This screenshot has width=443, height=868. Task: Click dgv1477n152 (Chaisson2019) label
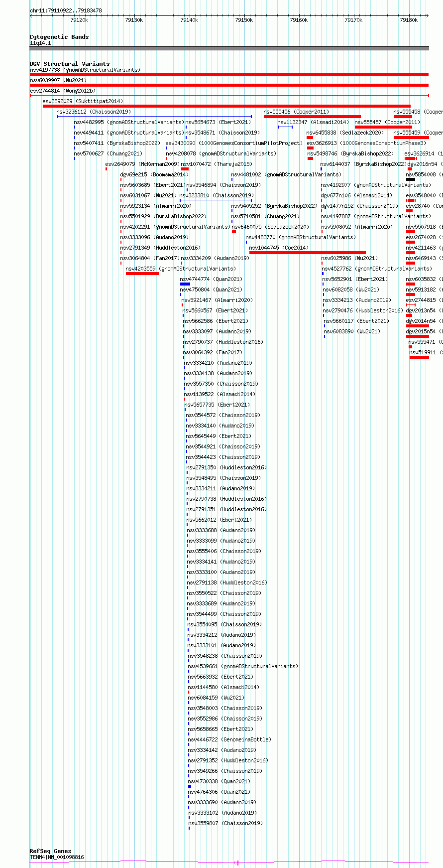[x=359, y=206]
